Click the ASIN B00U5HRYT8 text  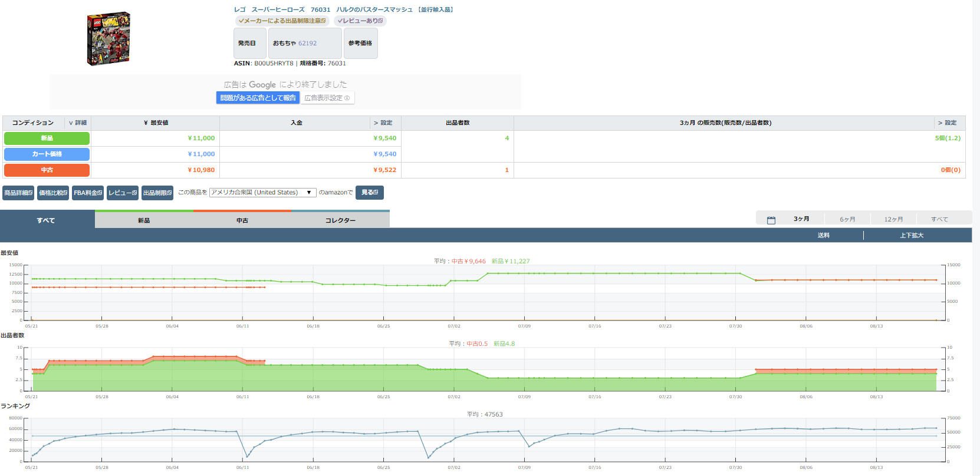point(264,64)
